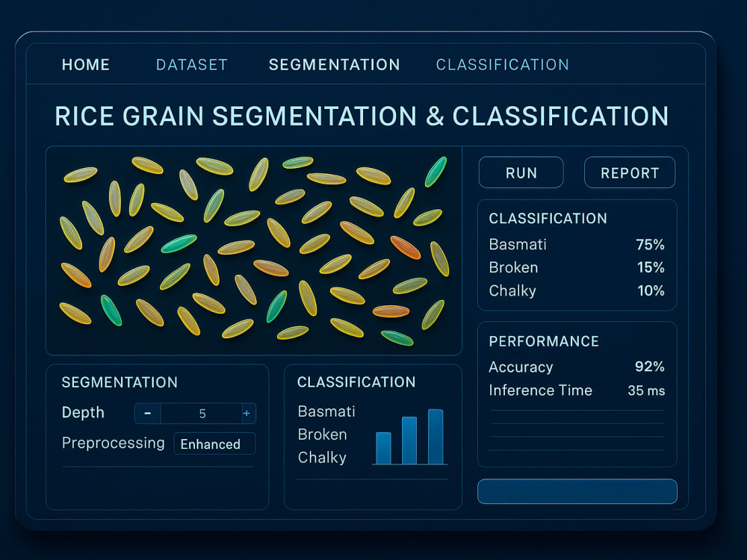Click the Depth value field showing 5

[x=202, y=414]
